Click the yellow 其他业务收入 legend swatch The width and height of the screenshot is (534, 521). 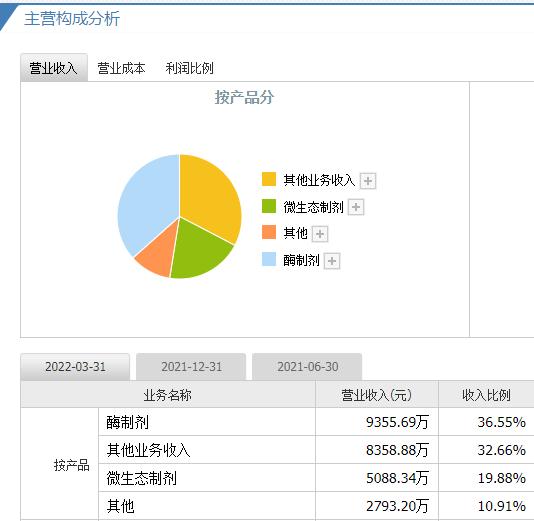click(x=269, y=179)
